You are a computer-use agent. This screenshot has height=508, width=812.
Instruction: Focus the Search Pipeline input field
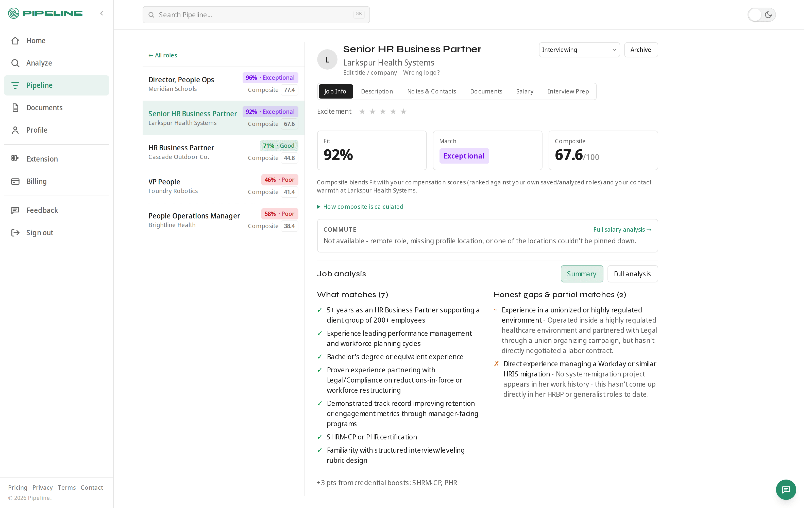pyautogui.click(x=256, y=15)
